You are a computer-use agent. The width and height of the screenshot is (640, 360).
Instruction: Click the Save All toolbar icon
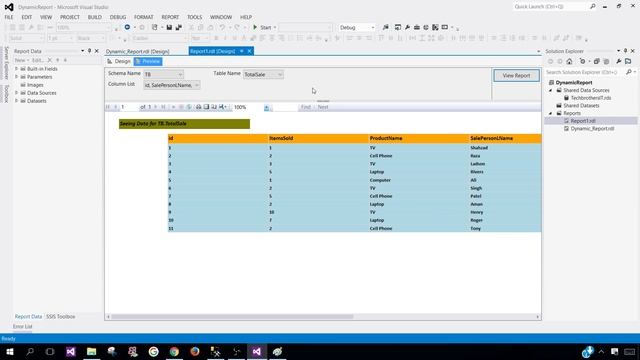click(x=179, y=27)
